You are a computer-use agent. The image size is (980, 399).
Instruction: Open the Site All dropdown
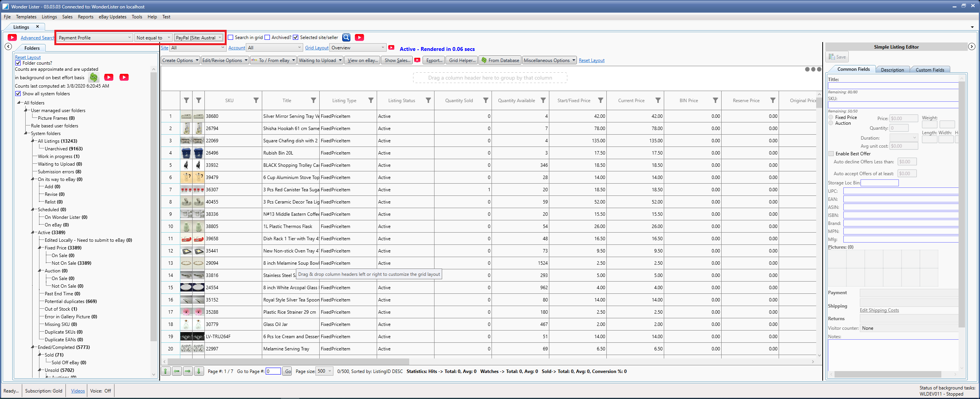(x=198, y=48)
